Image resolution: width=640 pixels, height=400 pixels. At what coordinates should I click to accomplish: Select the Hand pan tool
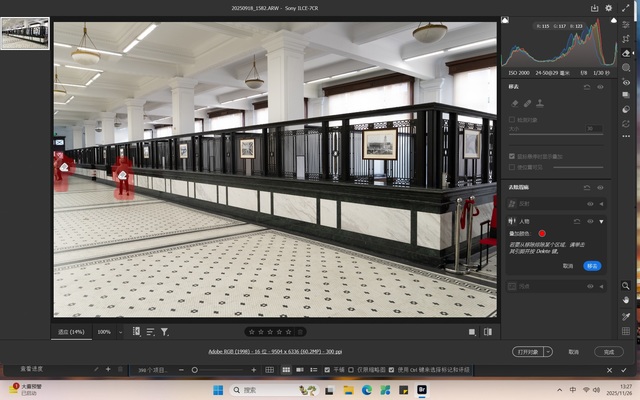(x=626, y=300)
